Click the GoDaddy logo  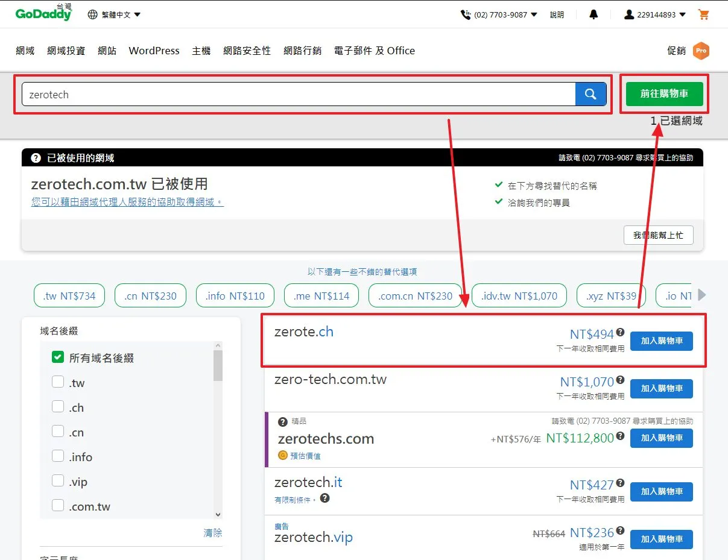coord(44,13)
